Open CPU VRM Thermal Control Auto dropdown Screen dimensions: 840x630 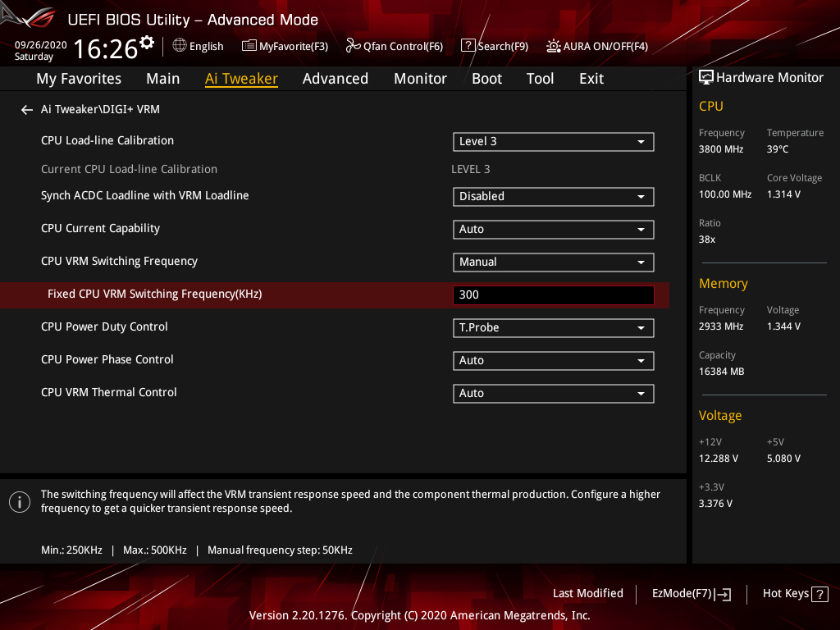[x=554, y=393]
